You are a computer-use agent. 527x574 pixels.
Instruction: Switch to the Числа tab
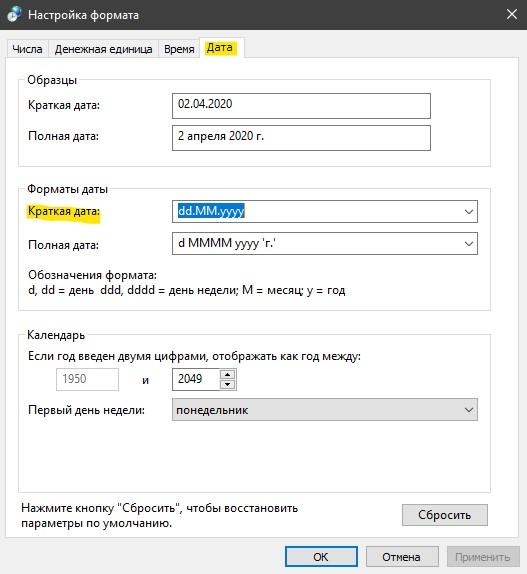[27, 49]
